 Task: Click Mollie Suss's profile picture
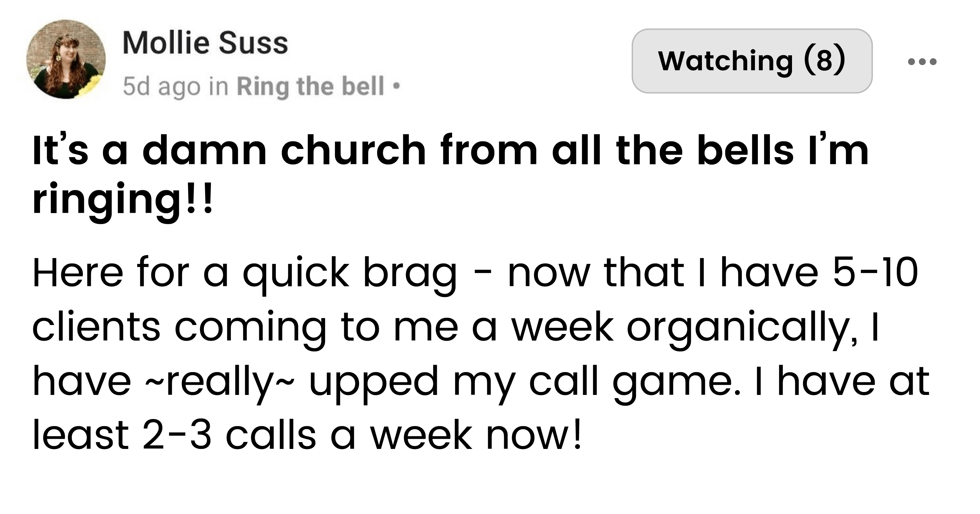pyautogui.click(x=66, y=60)
